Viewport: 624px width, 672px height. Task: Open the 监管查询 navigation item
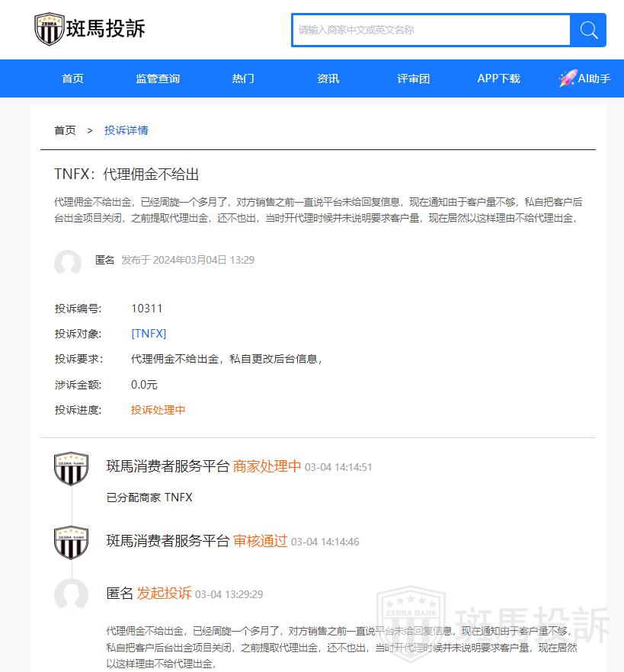(158, 78)
